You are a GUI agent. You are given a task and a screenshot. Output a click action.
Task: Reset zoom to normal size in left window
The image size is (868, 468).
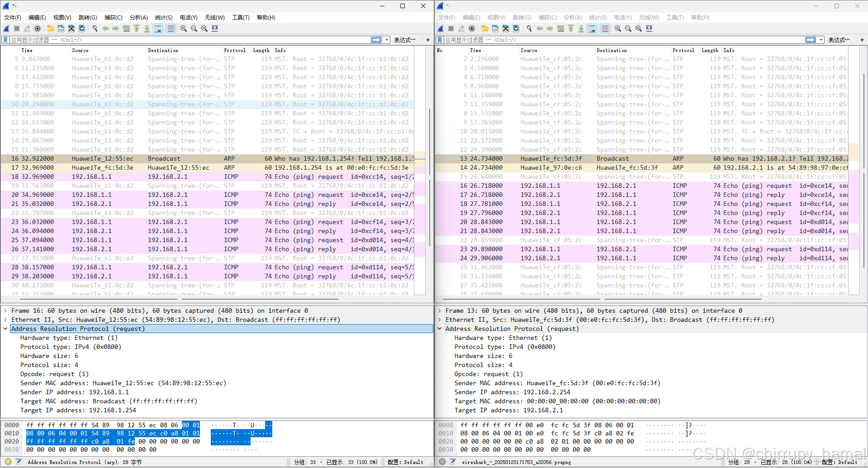(204, 29)
